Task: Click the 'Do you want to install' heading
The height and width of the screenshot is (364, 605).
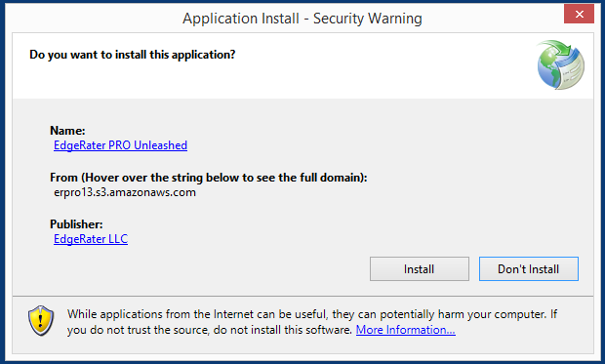Action: pos(133,55)
